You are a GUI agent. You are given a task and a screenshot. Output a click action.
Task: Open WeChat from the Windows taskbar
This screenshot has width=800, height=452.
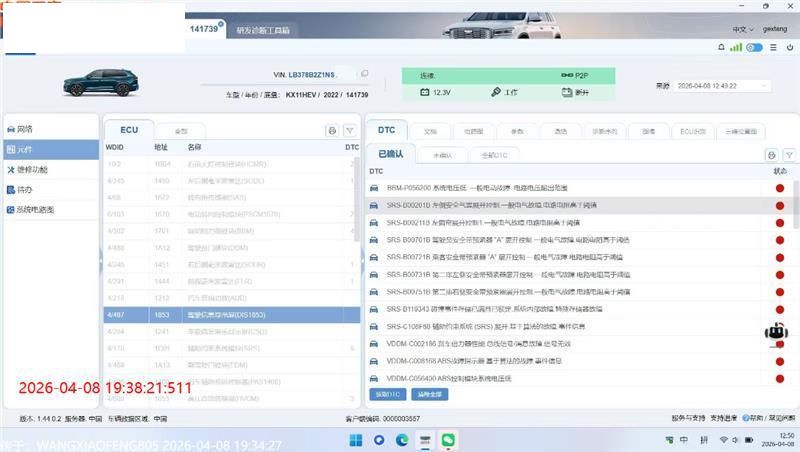point(449,439)
